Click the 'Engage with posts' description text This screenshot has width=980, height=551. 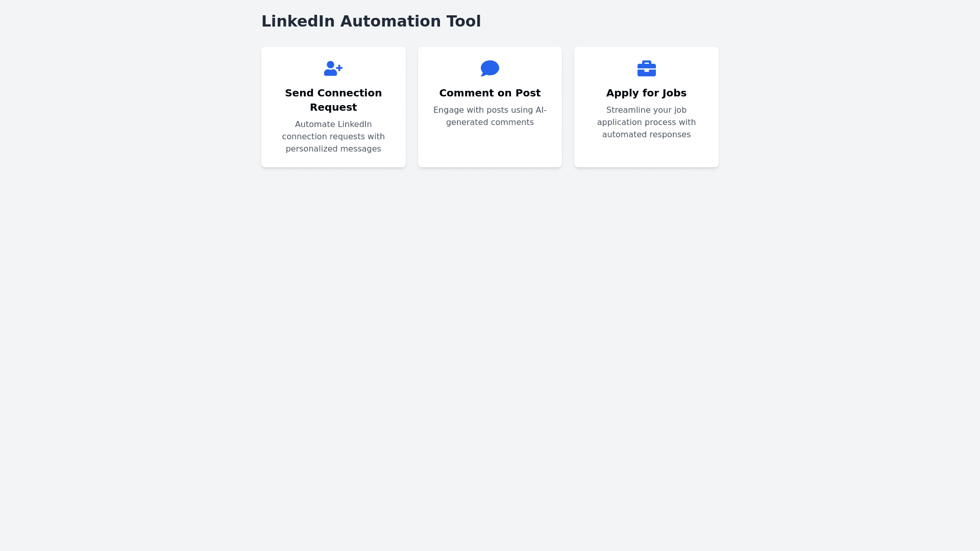click(x=489, y=110)
